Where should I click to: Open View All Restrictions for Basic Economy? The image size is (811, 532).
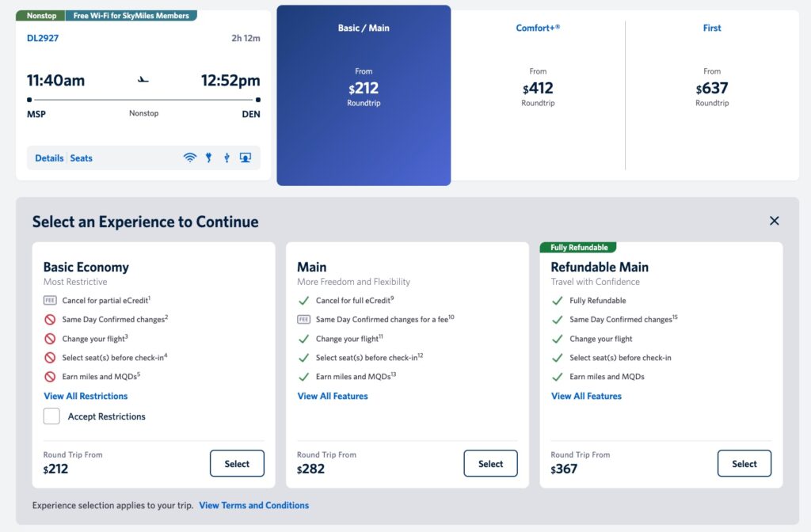click(86, 396)
